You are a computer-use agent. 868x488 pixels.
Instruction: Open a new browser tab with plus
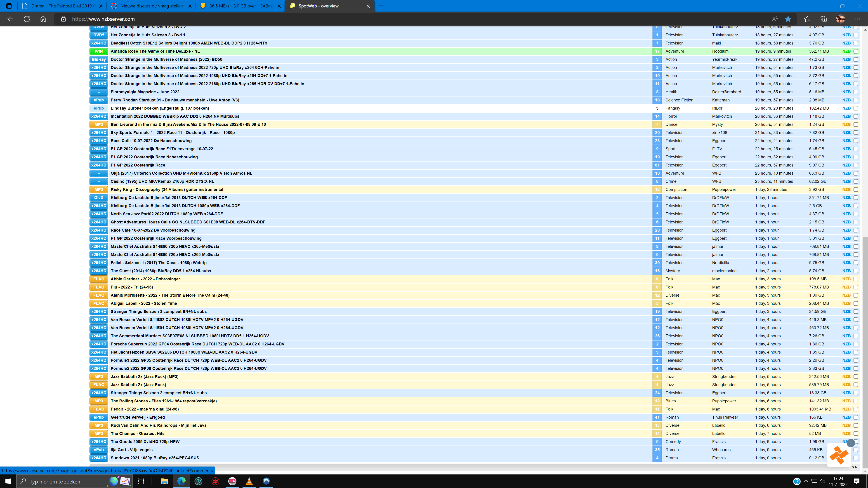pyautogui.click(x=381, y=6)
